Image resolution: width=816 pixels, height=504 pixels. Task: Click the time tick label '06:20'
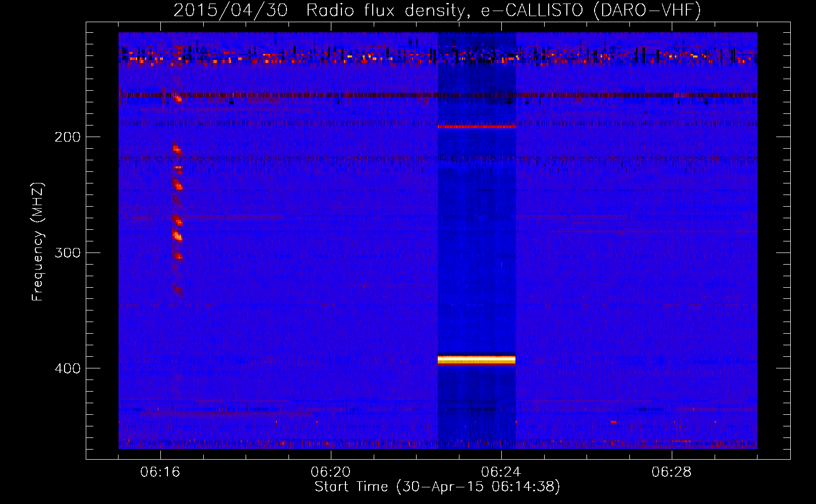[331, 472]
